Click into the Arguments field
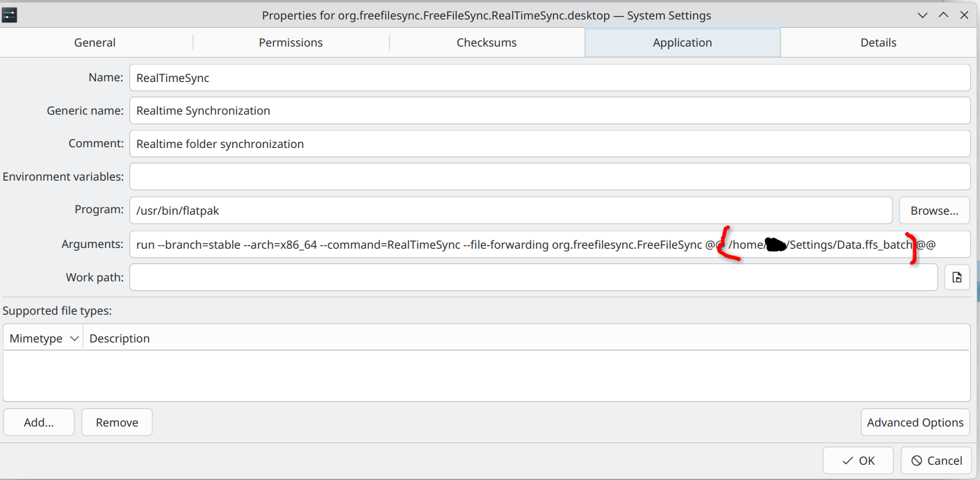The height and width of the screenshot is (480, 980). point(550,245)
